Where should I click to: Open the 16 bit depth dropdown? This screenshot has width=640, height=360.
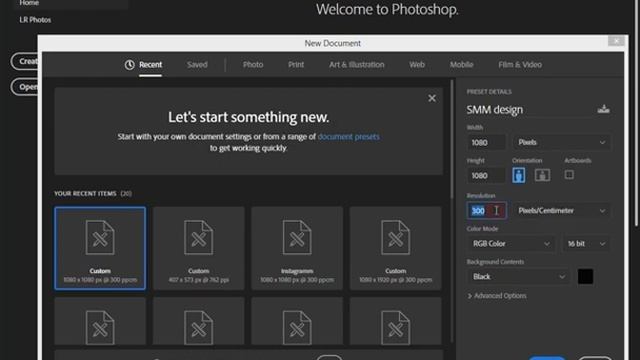coord(586,244)
